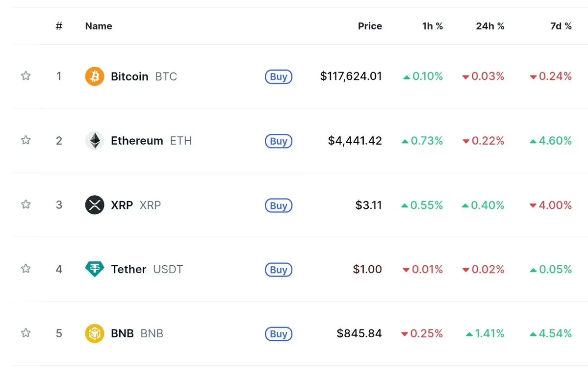
Task: Open the Ethereum coin name link
Action: click(137, 141)
